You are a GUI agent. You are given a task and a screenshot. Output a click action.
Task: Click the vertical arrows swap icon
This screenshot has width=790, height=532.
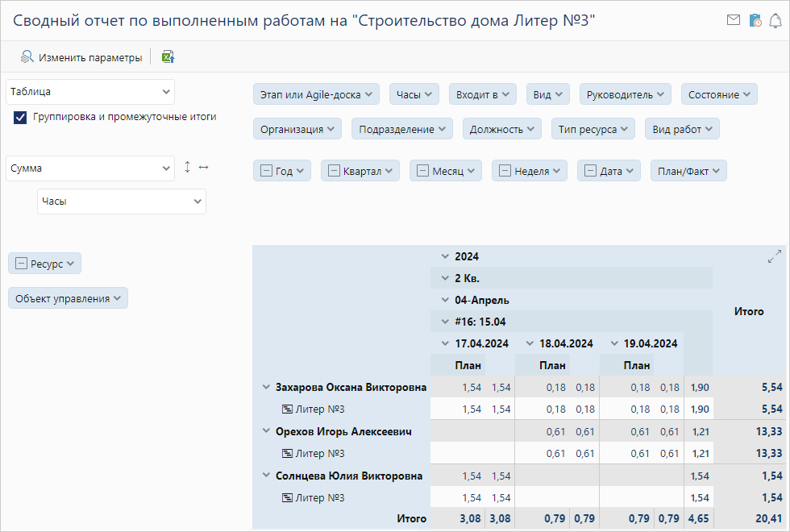click(x=187, y=167)
